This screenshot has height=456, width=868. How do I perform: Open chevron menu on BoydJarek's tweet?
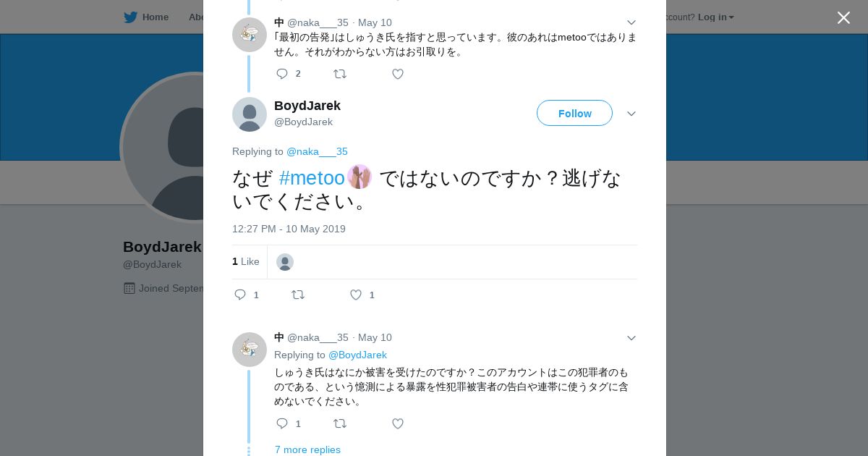tap(631, 114)
